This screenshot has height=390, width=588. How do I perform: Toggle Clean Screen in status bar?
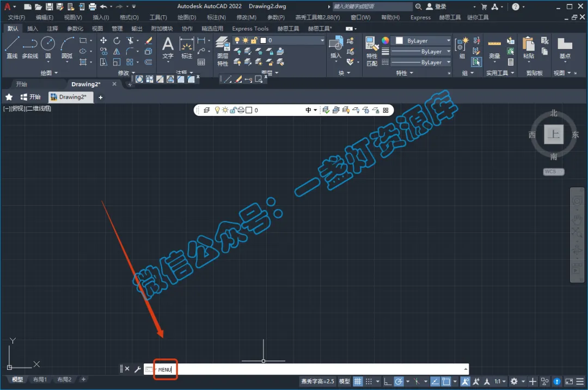(x=569, y=381)
